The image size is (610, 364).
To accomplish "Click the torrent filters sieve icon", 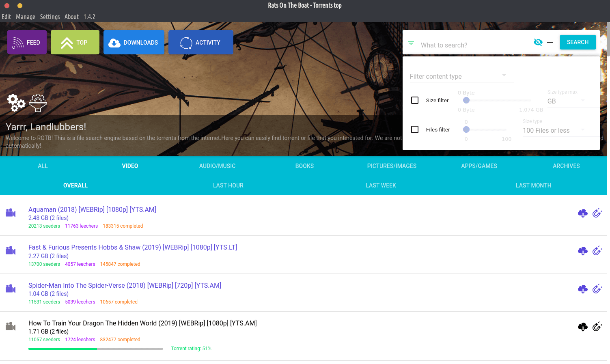I will (38, 103).
